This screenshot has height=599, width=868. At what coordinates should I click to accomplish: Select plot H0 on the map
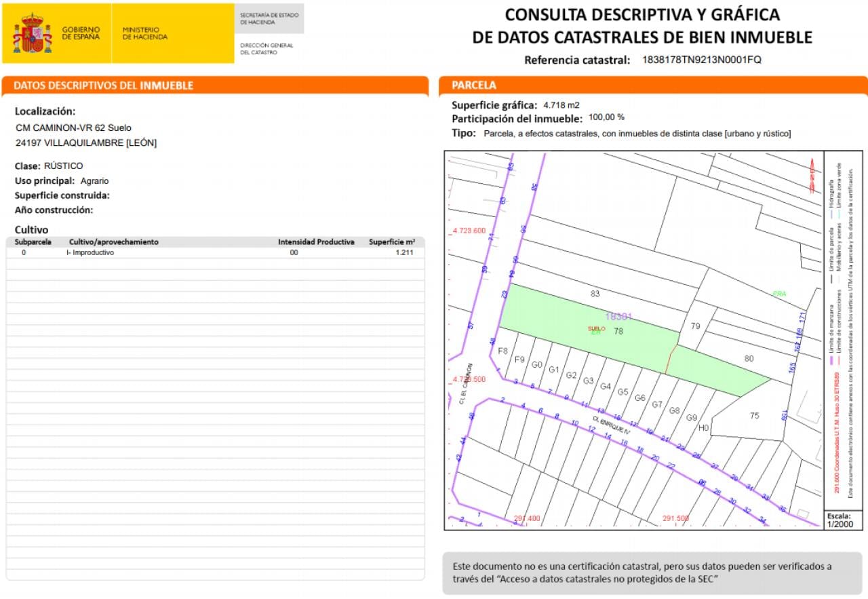pyautogui.click(x=704, y=427)
